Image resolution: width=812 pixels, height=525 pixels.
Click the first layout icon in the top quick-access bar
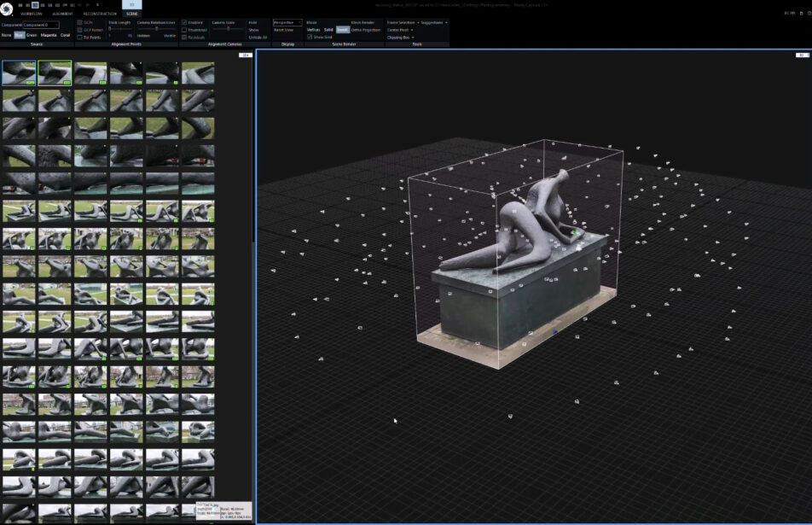click(20, 5)
